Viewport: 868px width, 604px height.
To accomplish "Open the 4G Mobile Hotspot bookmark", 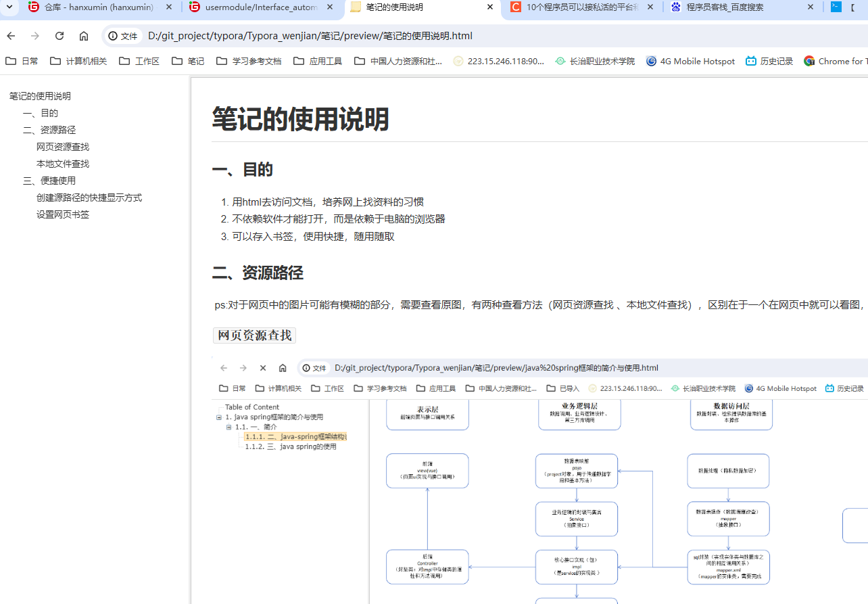I will (x=690, y=61).
